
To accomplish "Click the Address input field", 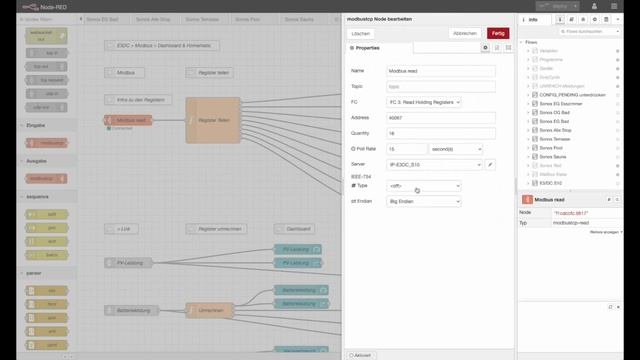I will click(441, 118).
